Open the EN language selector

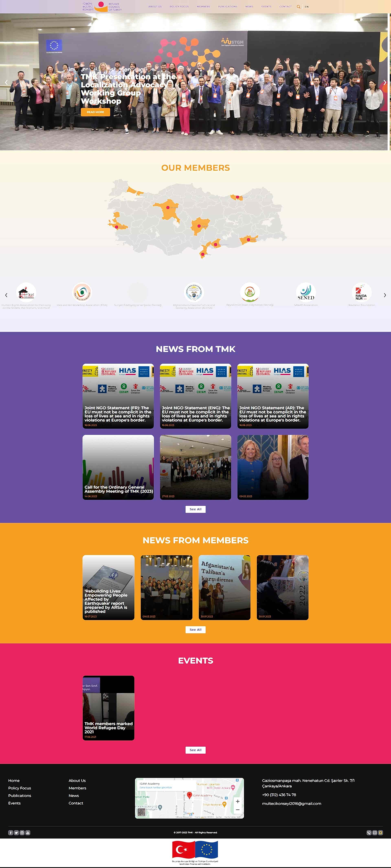coord(307,7)
